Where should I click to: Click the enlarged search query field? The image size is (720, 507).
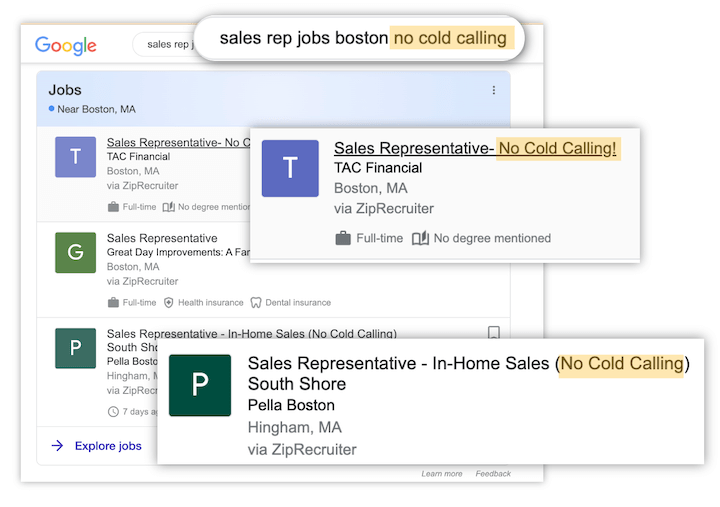360,38
